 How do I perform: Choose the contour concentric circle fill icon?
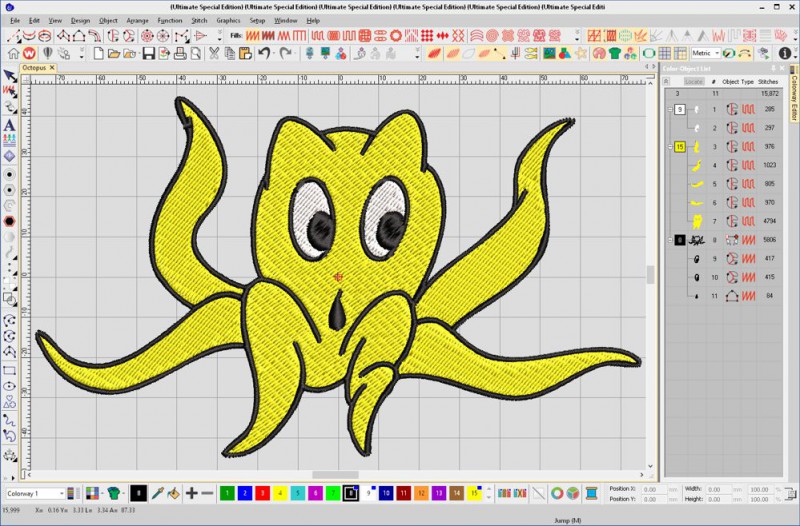[x=492, y=36]
